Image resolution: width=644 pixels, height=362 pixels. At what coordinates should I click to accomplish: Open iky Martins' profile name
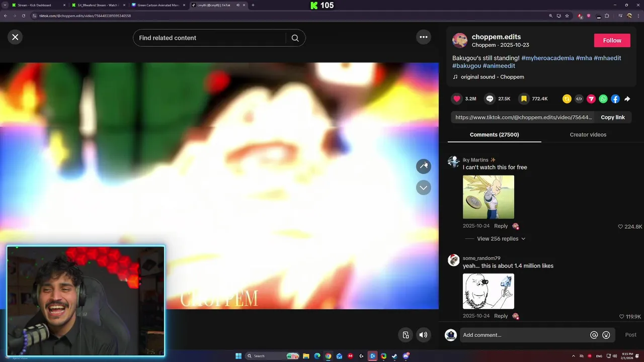pos(475,160)
